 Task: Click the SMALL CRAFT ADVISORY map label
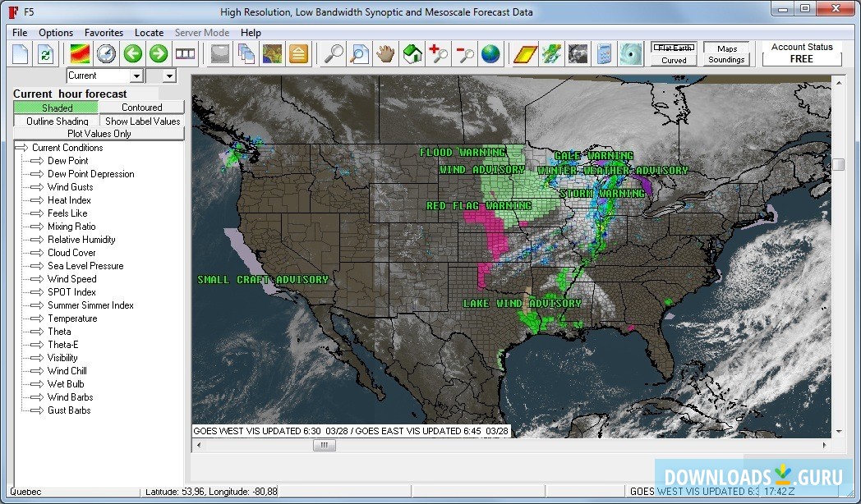click(x=262, y=280)
